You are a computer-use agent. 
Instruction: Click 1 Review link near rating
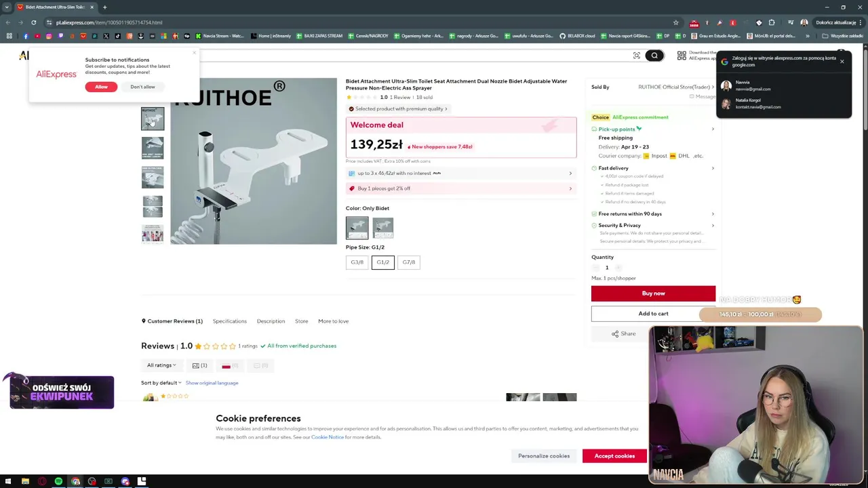tap(400, 98)
